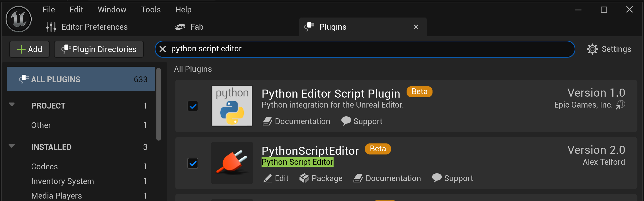
Task: Click the Beta badge on PythonScriptEditor
Action: (x=378, y=149)
